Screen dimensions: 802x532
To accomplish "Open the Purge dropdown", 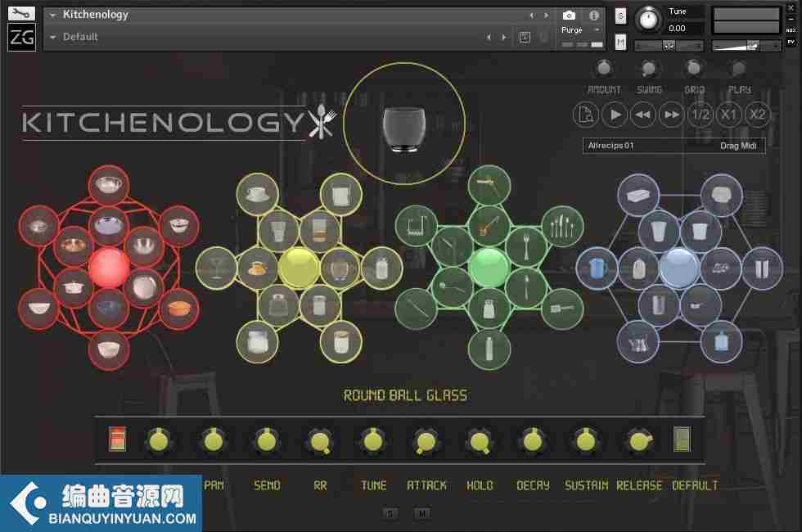I will (x=597, y=29).
